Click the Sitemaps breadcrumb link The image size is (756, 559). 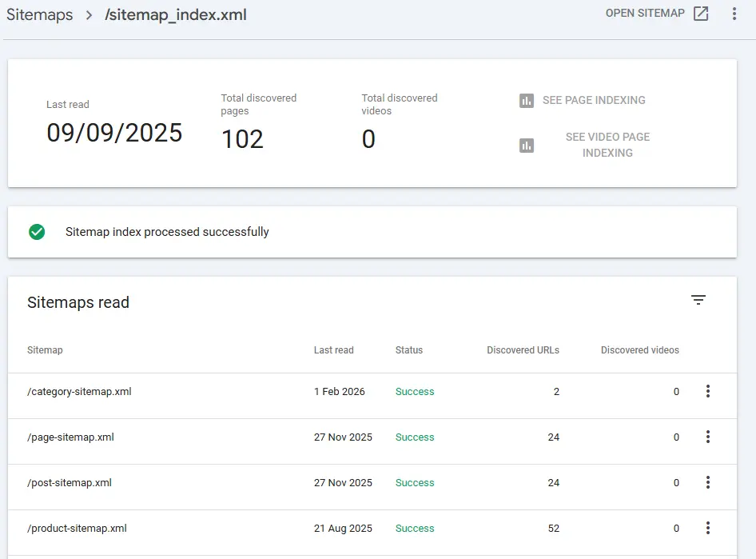click(39, 14)
